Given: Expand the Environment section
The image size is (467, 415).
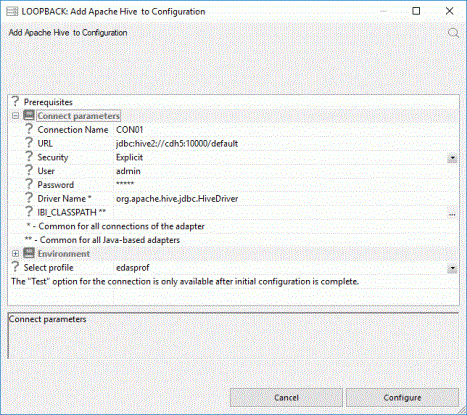Looking at the screenshot, I should [x=15, y=254].
